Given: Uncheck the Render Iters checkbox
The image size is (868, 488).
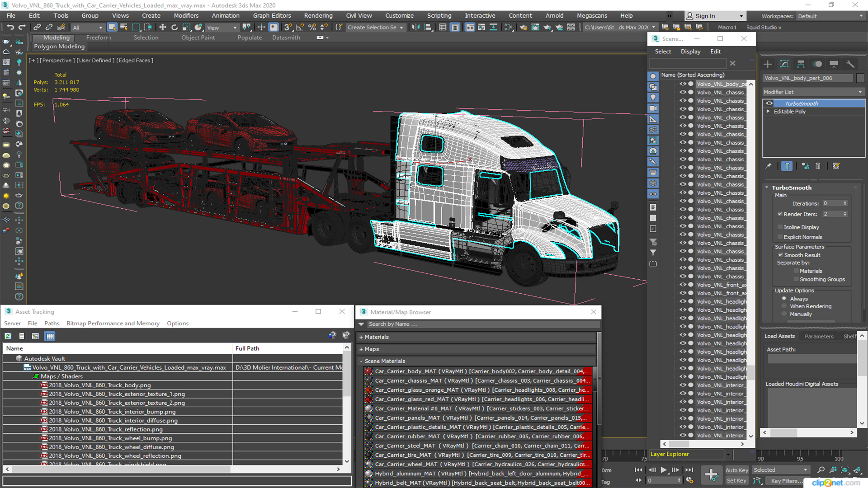Looking at the screenshot, I should pos(780,214).
